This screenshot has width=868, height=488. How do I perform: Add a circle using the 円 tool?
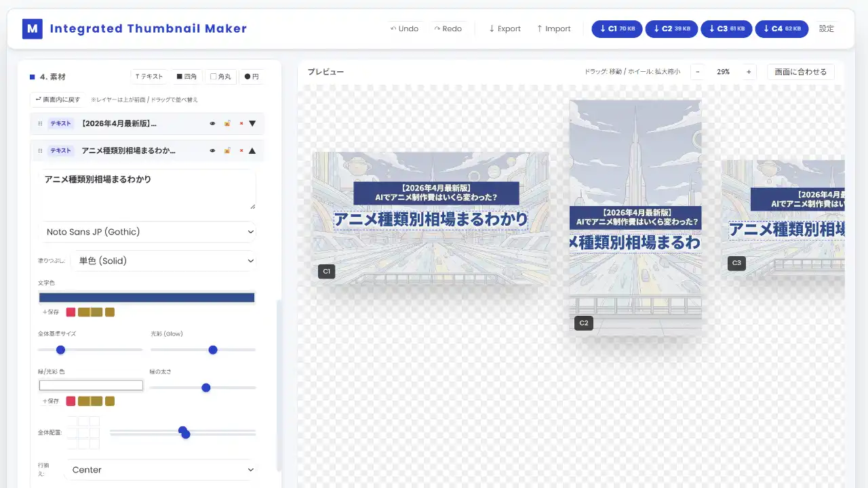251,76
